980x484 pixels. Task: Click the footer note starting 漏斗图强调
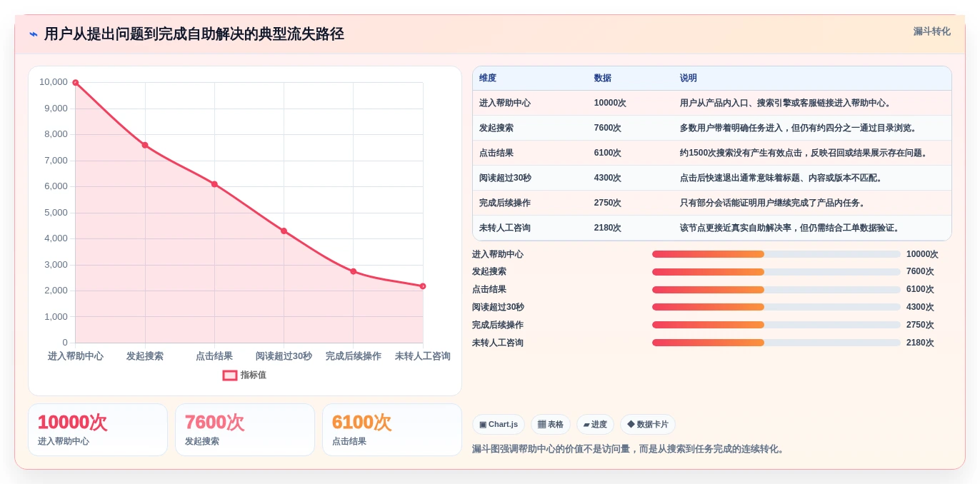point(629,449)
